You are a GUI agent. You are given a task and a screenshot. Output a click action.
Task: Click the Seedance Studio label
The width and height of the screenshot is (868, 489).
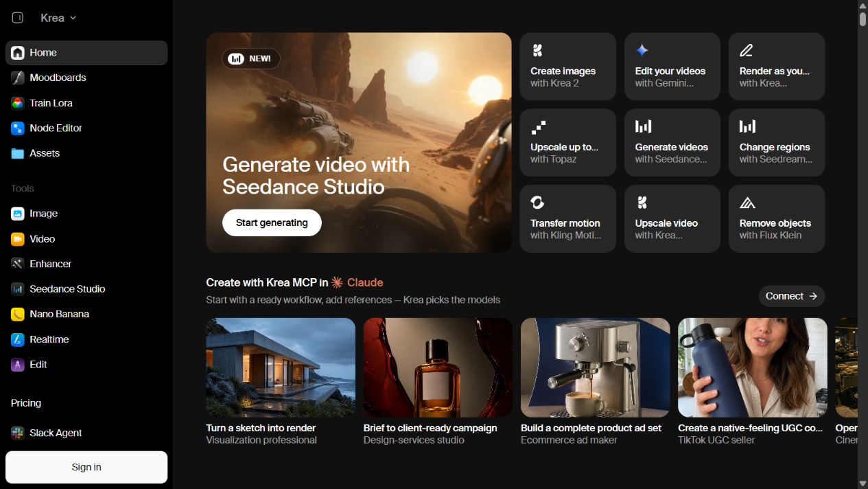tap(67, 289)
